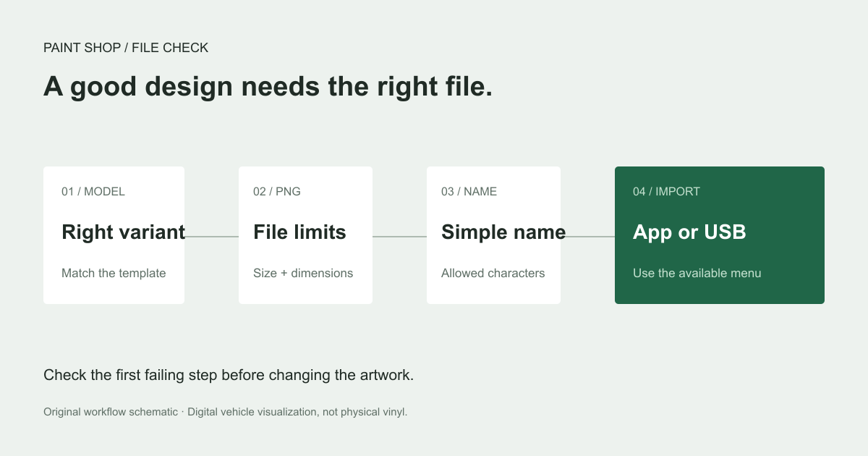868x456 pixels.
Task: Click the '02 / PNG' step label
Action: pyautogui.click(x=277, y=192)
